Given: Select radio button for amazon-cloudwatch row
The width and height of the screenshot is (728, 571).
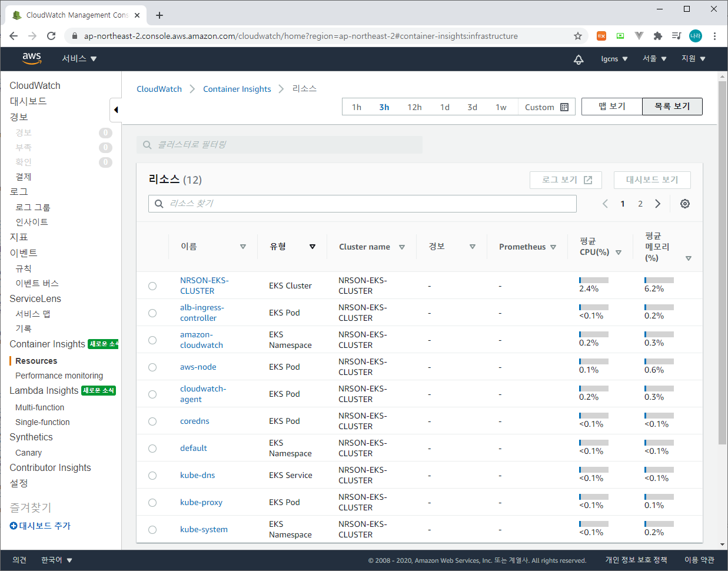Looking at the screenshot, I should pyautogui.click(x=152, y=340).
